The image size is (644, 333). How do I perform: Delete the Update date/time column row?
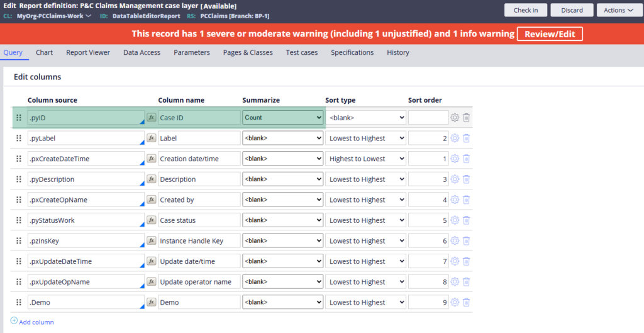[x=466, y=261]
